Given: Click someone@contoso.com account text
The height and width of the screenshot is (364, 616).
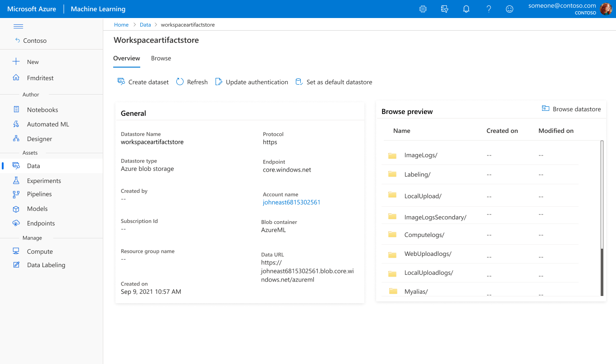Looking at the screenshot, I should click(562, 6).
